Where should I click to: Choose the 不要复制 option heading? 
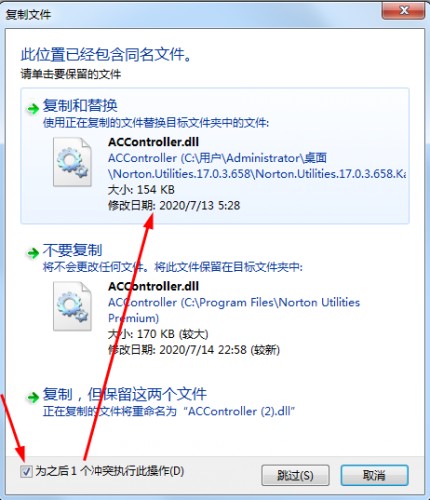tap(72, 250)
